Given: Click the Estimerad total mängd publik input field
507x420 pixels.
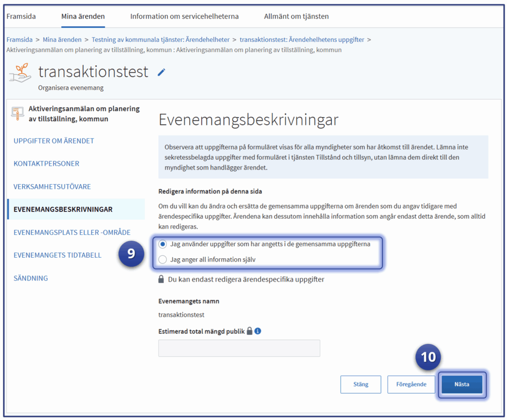Looking at the screenshot, I should tap(239, 348).
